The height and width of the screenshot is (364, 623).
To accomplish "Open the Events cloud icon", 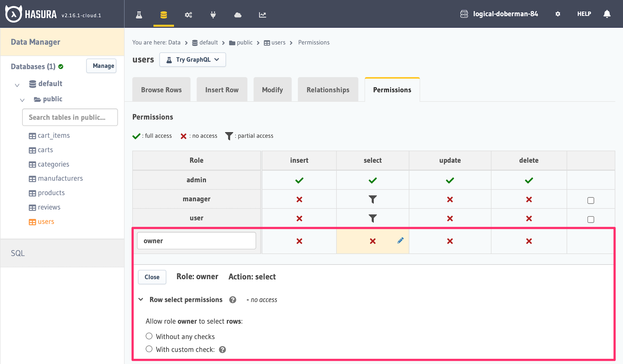I will (238, 15).
